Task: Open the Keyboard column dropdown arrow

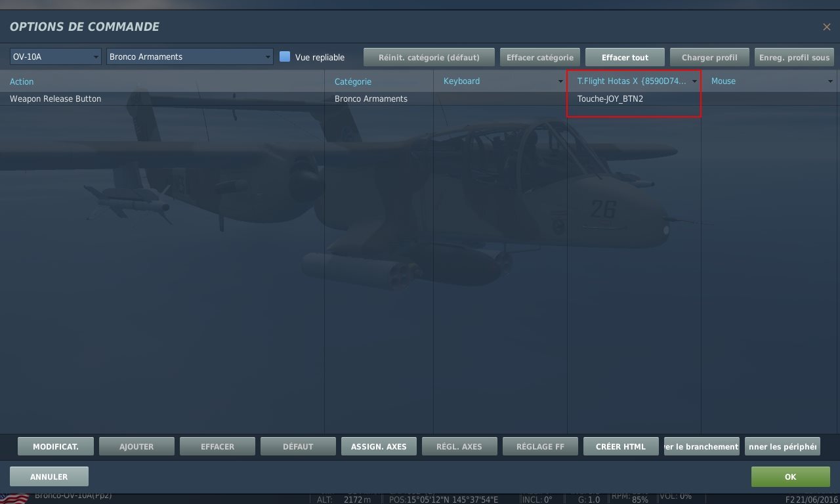Action: (x=559, y=81)
